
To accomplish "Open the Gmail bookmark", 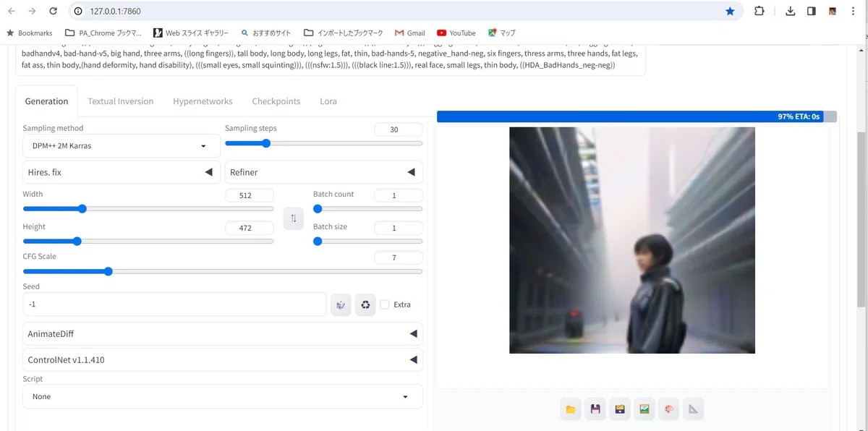I will click(410, 33).
